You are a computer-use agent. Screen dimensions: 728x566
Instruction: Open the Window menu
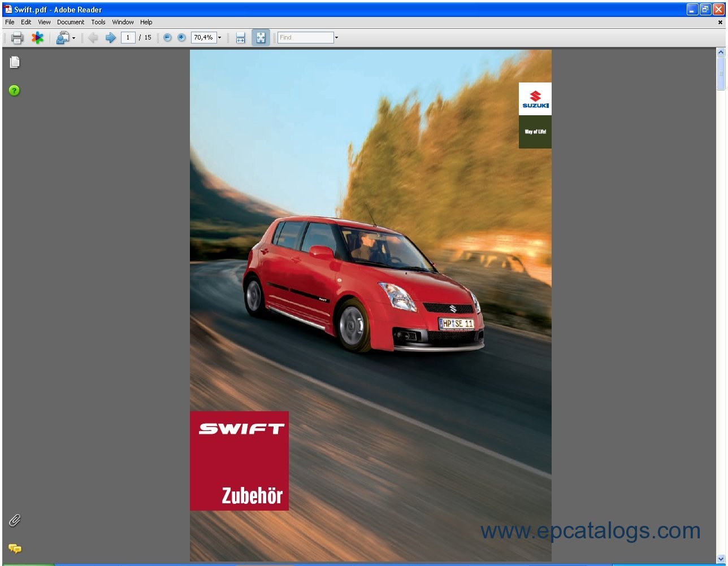[123, 22]
